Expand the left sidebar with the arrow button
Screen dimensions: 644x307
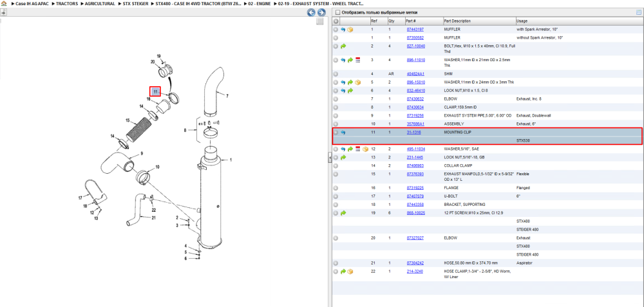(x=3, y=12)
